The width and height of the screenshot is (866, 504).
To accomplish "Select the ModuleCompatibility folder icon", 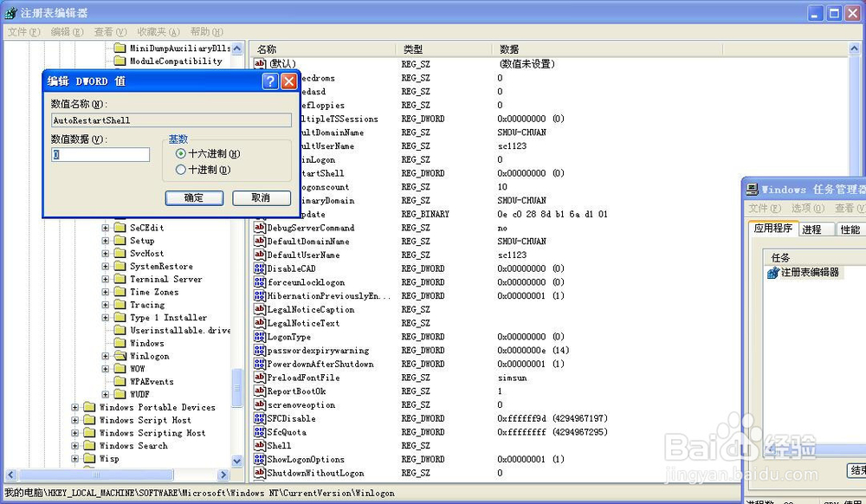I will coord(120,61).
